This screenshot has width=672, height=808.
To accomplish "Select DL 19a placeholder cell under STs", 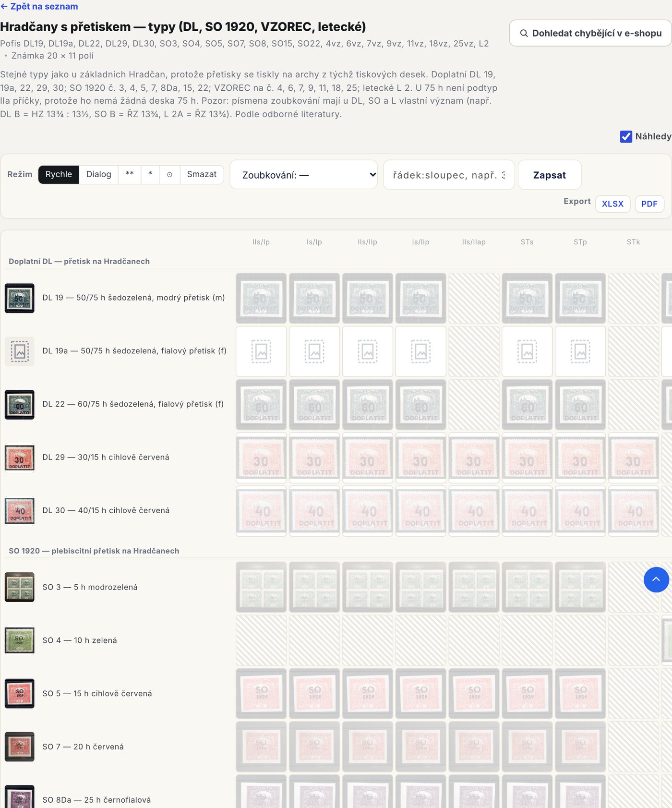I will [527, 351].
